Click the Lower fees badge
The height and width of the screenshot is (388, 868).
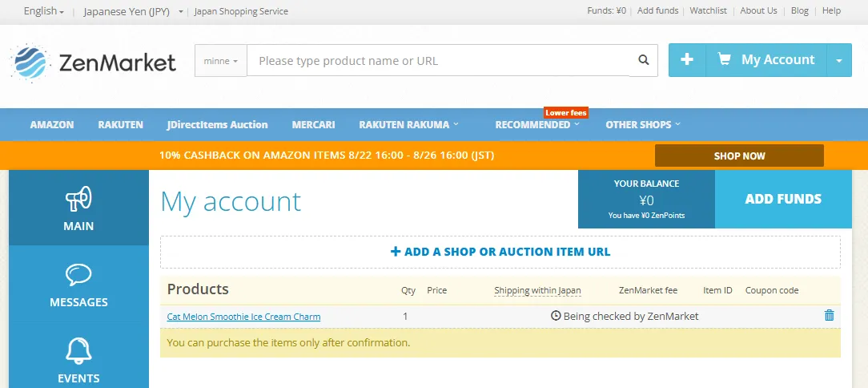(566, 112)
